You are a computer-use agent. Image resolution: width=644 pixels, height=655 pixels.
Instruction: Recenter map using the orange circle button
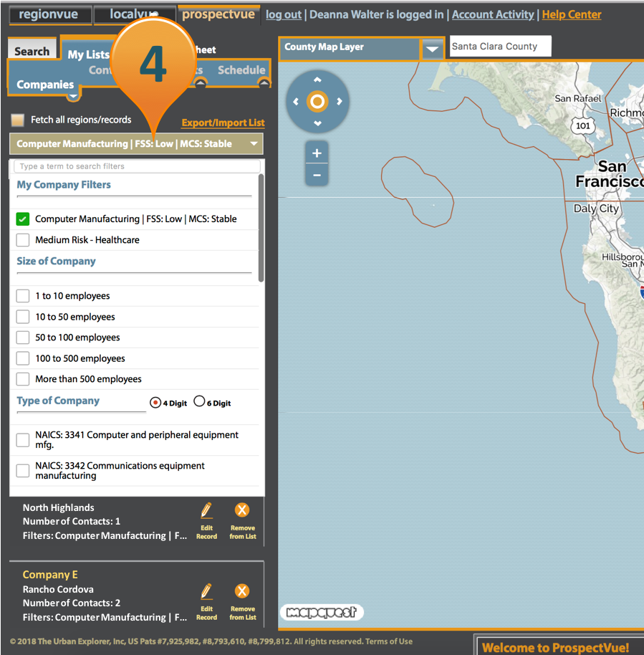pos(317,102)
